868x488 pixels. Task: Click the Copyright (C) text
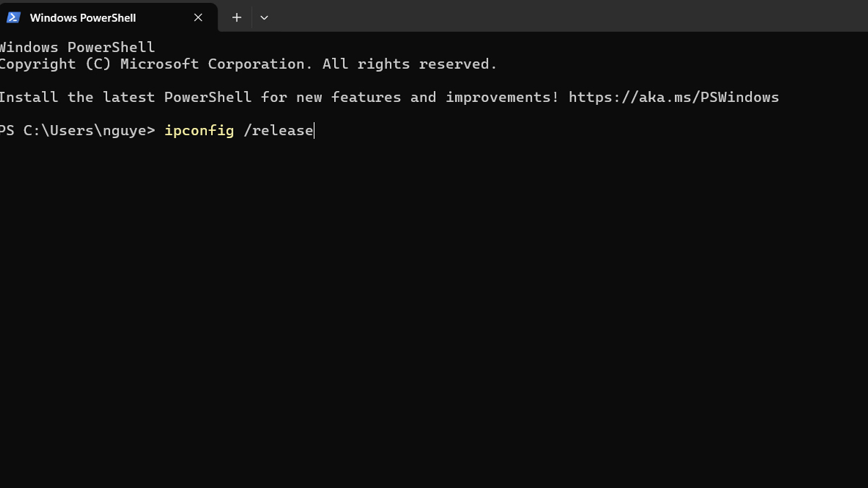55,64
